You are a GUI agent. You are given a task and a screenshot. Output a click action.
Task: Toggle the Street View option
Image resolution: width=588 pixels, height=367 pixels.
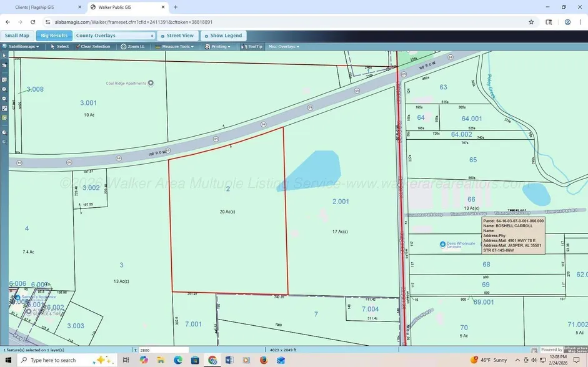[177, 36]
